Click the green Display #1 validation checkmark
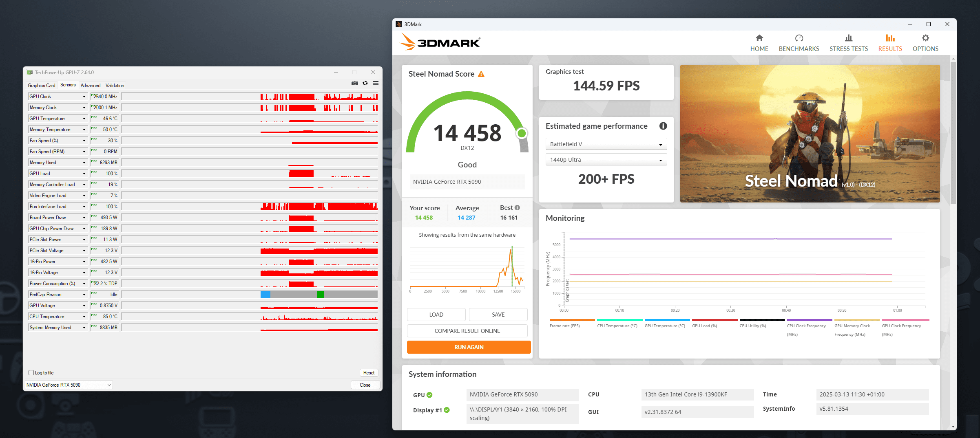The height and width of the screenshot is (438, 980). pyautogui.click(x=447, y=410)
